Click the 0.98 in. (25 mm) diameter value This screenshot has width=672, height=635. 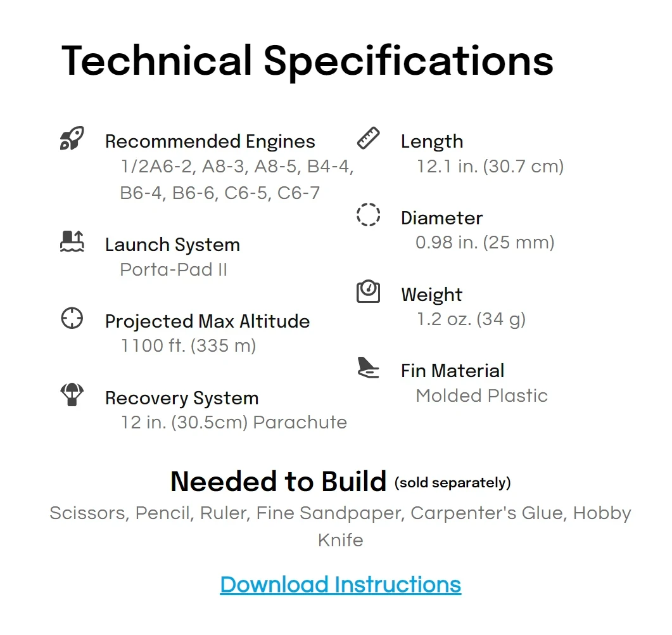point(485,243)
